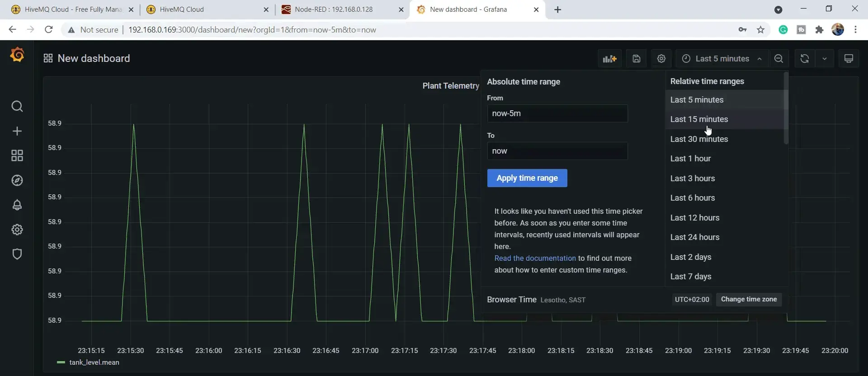This screenshot has width=868, height=376.
Task: Refresh the dashboard with the refresh icon
Action: click(804, 59)
